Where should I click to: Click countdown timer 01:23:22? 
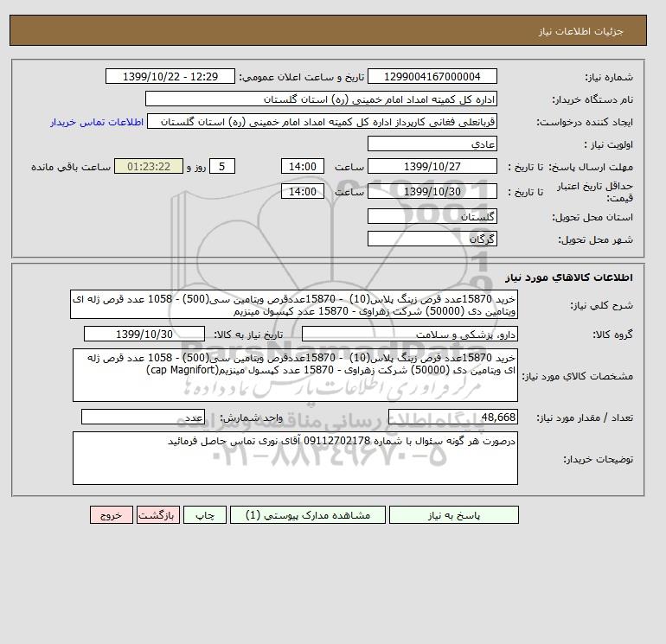tap(149, 167)
